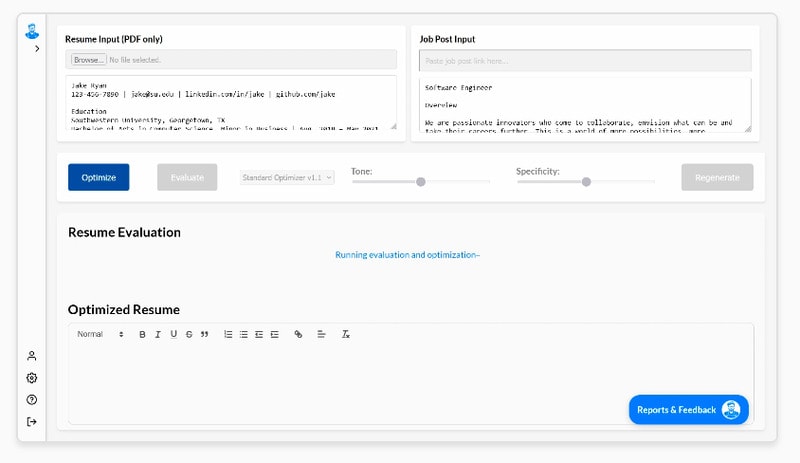Insert a hyperlink using the link icon
The width and height of the screenshot is (800, 463).
click(298, 334)
